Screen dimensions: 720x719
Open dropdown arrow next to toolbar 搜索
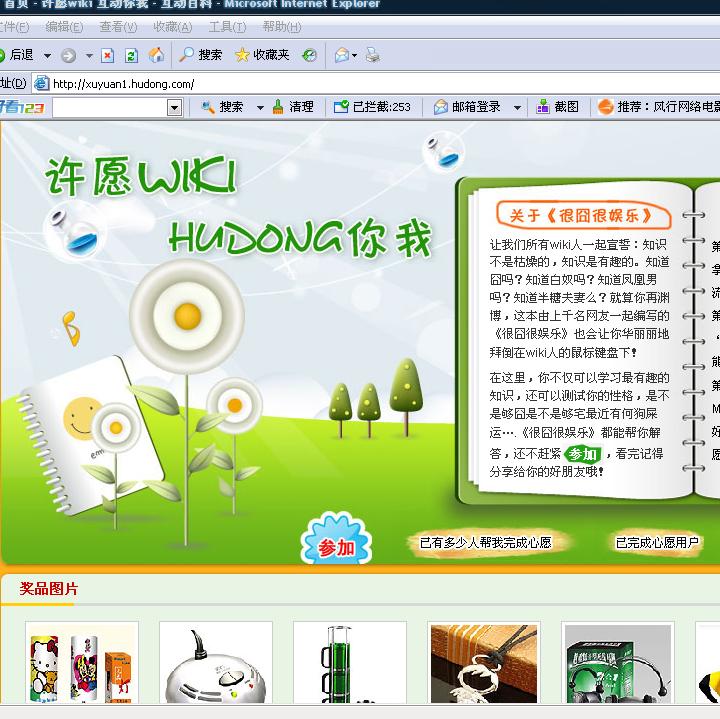click(x=260, y=108)
